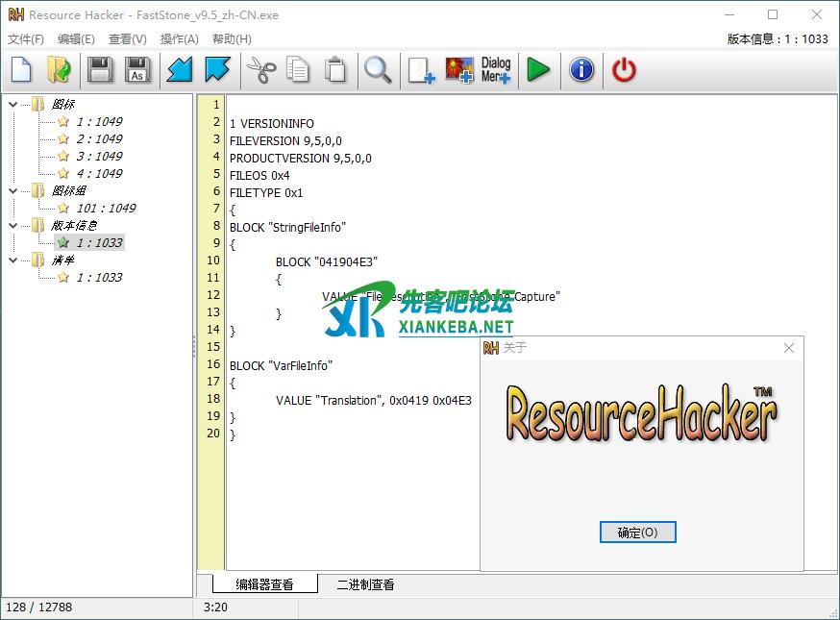Click the Cut scissors icon
Image resolution: width=840 pixels, height=620 pixels.
pos(260,70)
